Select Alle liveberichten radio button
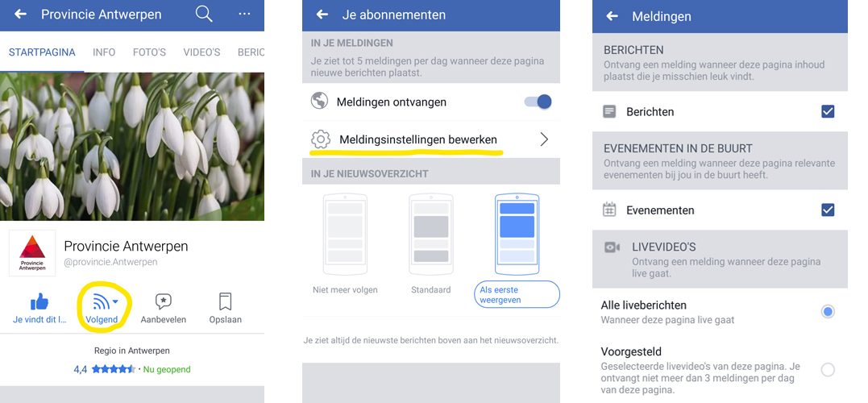 828,312
